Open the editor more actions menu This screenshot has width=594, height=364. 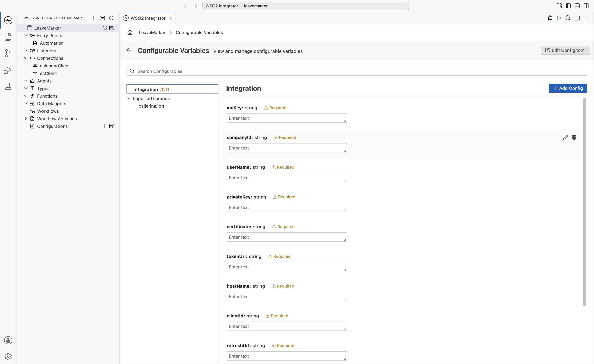point(586,18)
